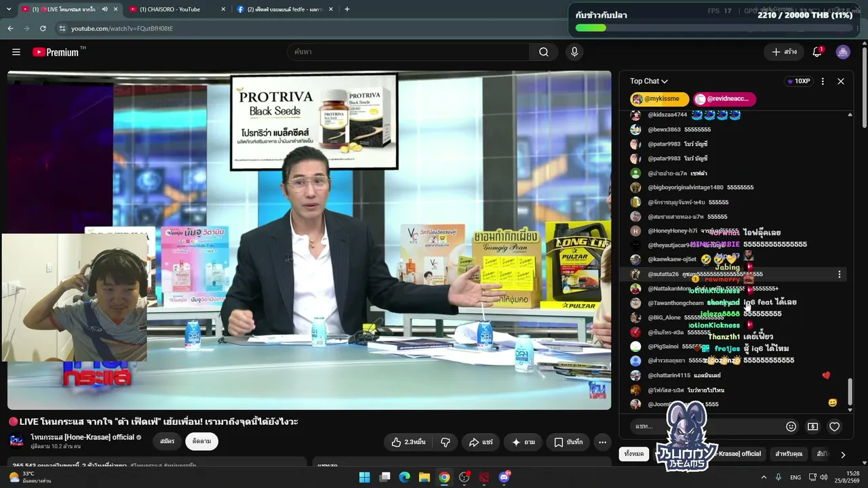
Task: View site information for youtube.com
Action: pos(62,28)
